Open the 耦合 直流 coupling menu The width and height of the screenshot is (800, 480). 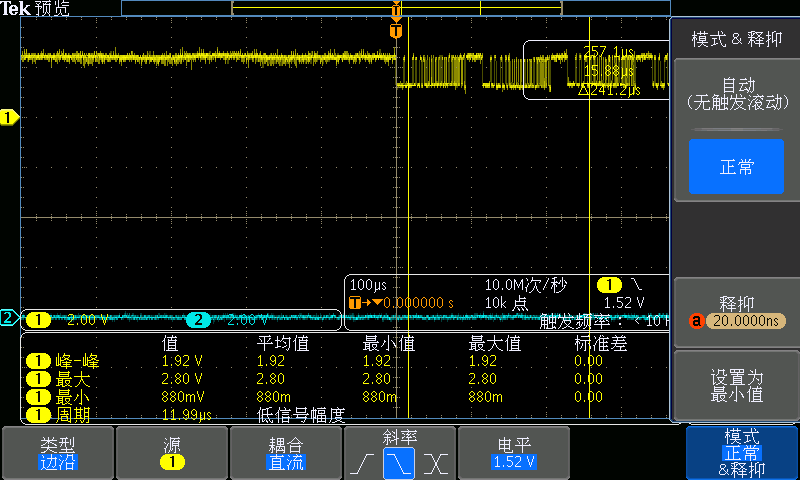286,453
